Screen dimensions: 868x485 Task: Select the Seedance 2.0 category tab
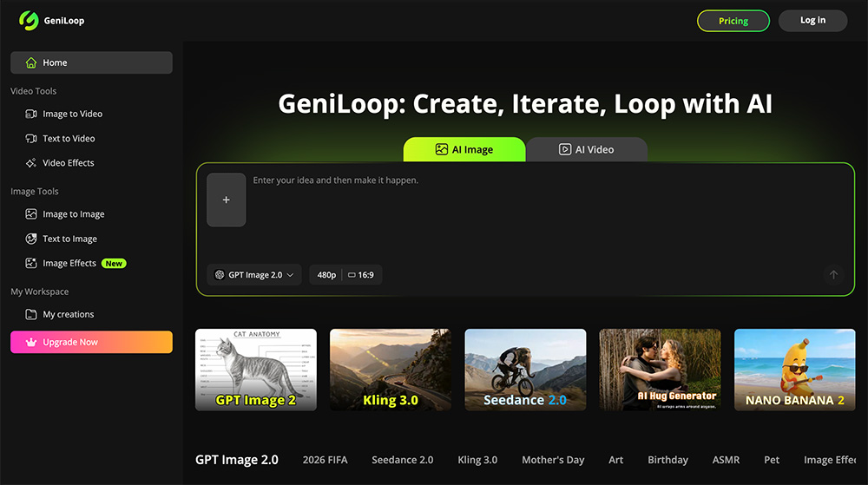click(x=403, y=460)
